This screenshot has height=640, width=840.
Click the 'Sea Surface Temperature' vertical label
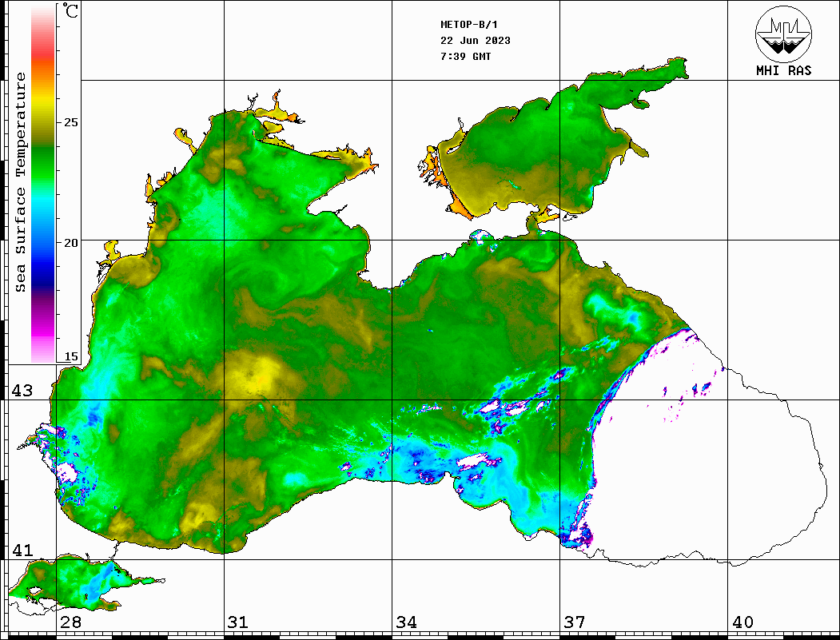pos(20,182)
